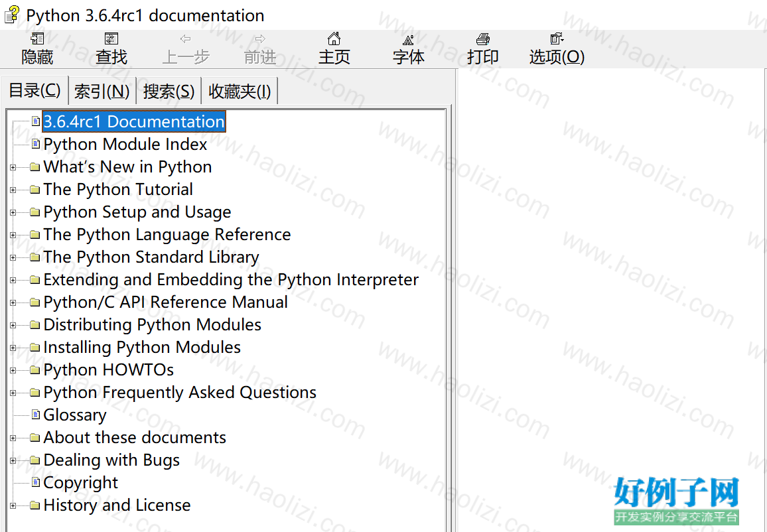Open the Copyright entry
The width and height of the screenshot is (767, 532).
coord(81,483)
